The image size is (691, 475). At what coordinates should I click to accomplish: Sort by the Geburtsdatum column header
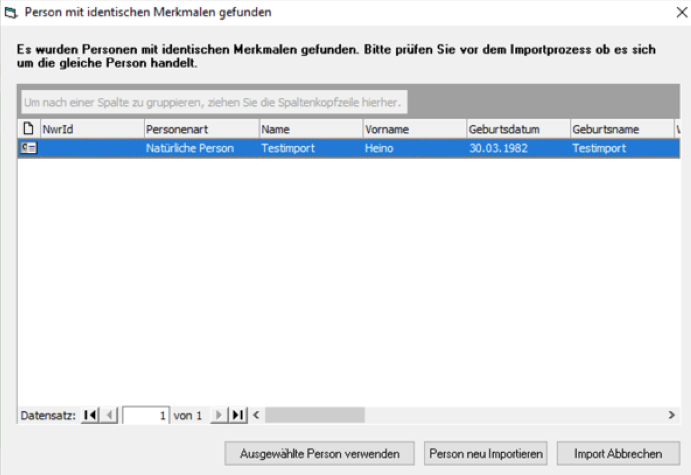point(517,129)
